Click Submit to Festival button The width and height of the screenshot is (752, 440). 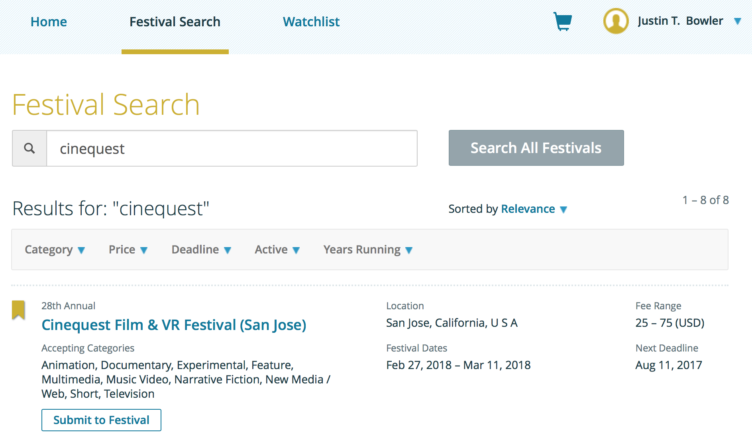(x=101, y=420)
